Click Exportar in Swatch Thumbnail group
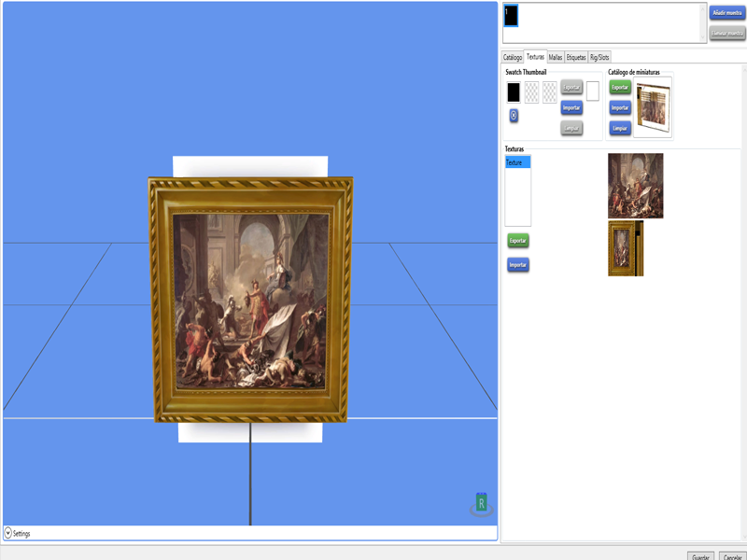This screenshot has height=560, width=747. (x=571, y=87)
